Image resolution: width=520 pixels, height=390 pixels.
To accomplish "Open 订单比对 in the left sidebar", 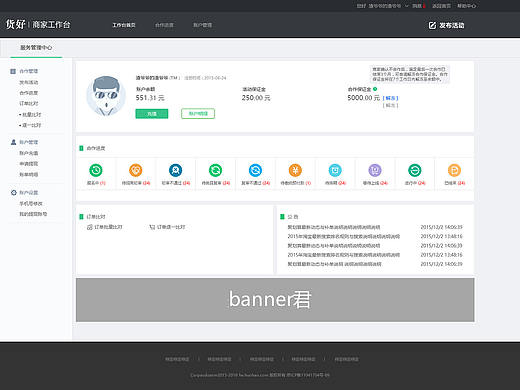I will click(x=29, y=104).
